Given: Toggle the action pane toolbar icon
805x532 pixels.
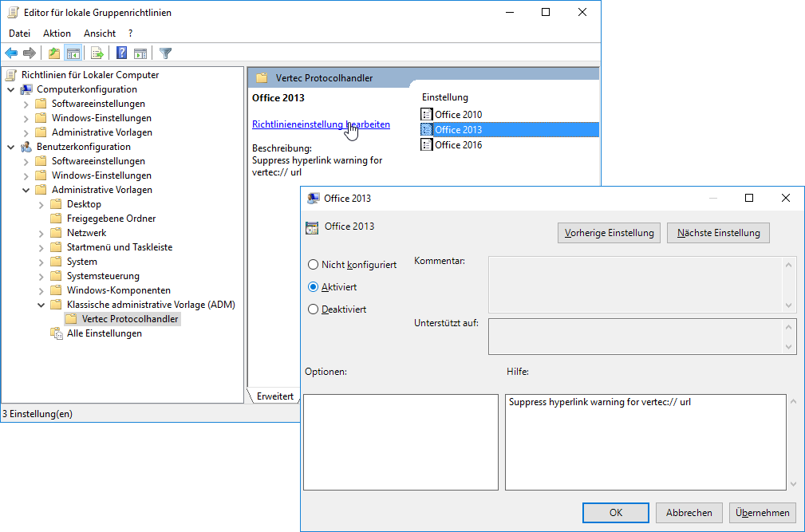Looking at the screenshot, I should 140,53.
